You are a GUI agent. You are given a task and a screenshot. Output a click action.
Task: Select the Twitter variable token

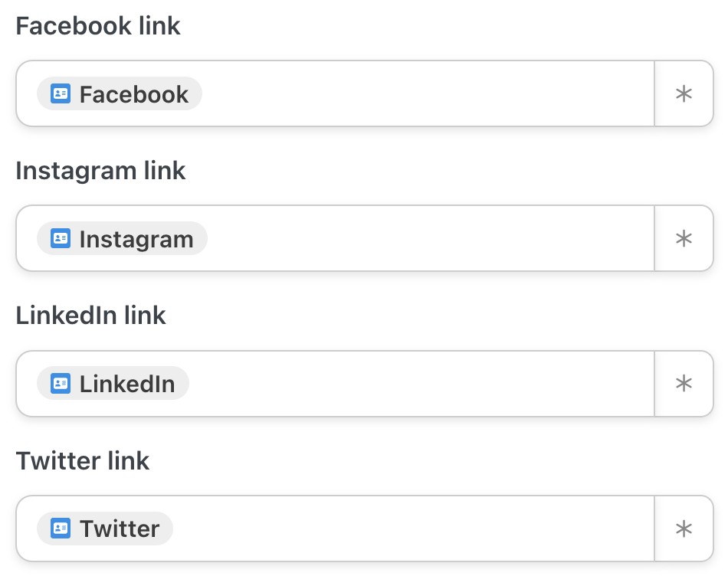coord(120,529)
